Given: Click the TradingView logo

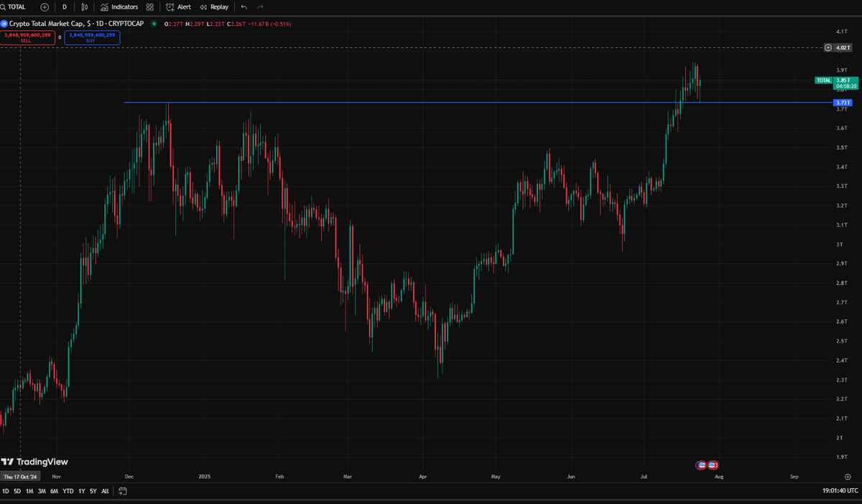Looking at the screenshot, I should 34,462.
